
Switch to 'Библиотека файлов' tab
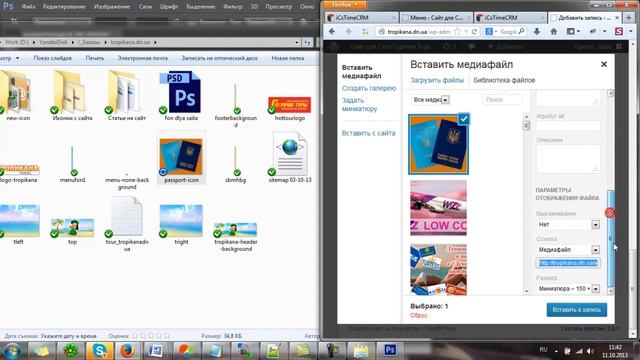click(x=504, y=80)
